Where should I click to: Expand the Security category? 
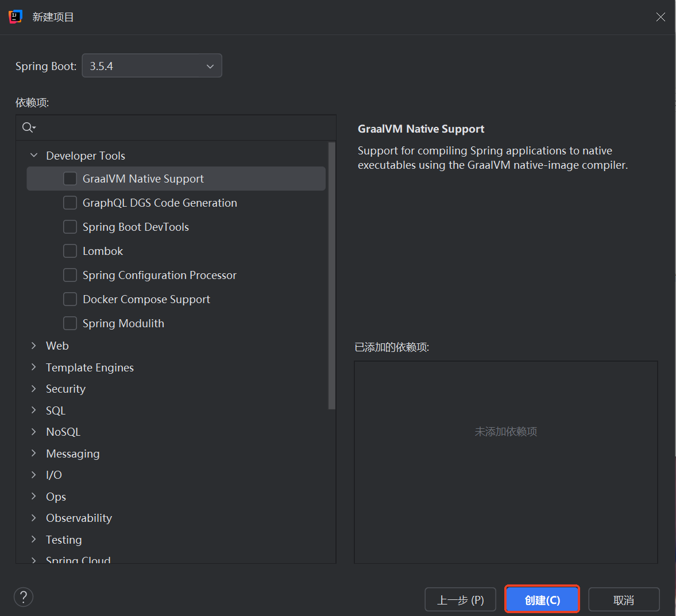(34, 389)
